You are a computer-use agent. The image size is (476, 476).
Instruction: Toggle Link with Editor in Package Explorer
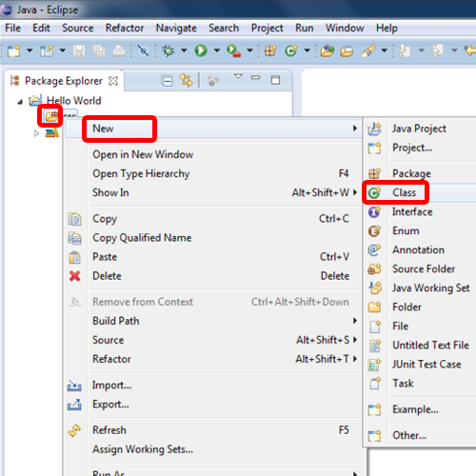[187, 80]
